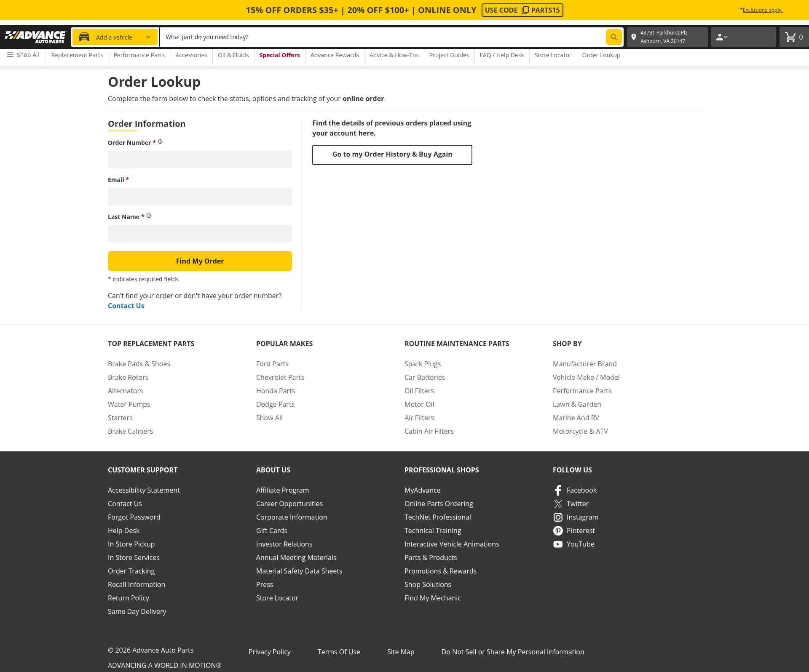Screen dimensions: 809x672
Task: Open the Shop All hamburger menu
Action: coord(23,55)
